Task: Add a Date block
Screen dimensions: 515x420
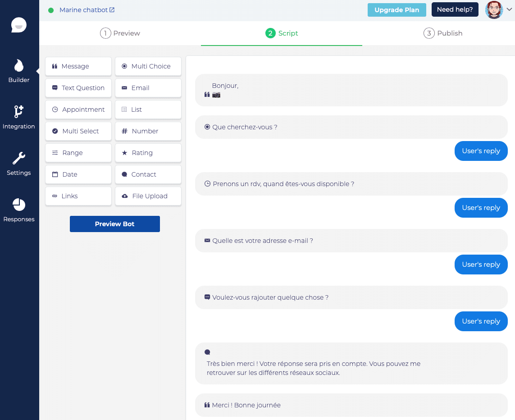Action: coord(78,174)
